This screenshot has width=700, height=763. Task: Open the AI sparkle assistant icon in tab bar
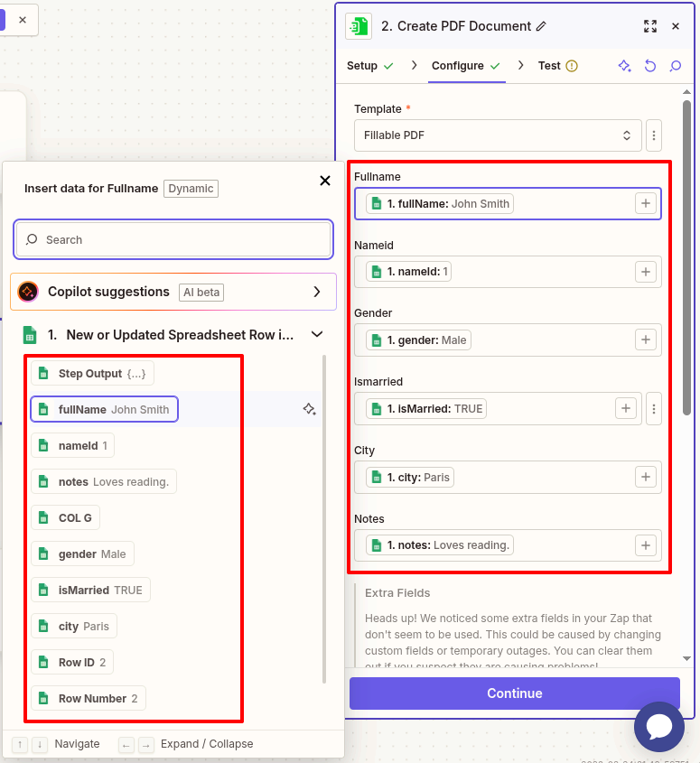[624, 66]
